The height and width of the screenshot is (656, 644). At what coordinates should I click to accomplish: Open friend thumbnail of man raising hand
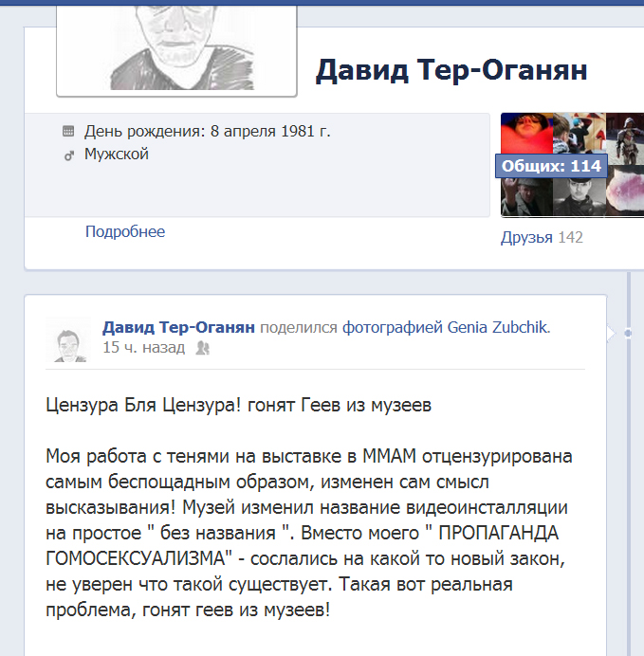click(x=526, y=196)
